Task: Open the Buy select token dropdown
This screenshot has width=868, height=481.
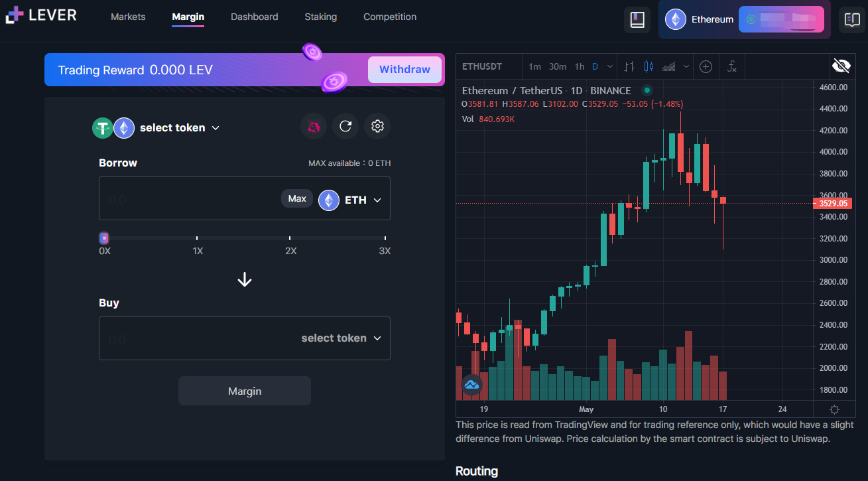Action: [x=341, y=338]
